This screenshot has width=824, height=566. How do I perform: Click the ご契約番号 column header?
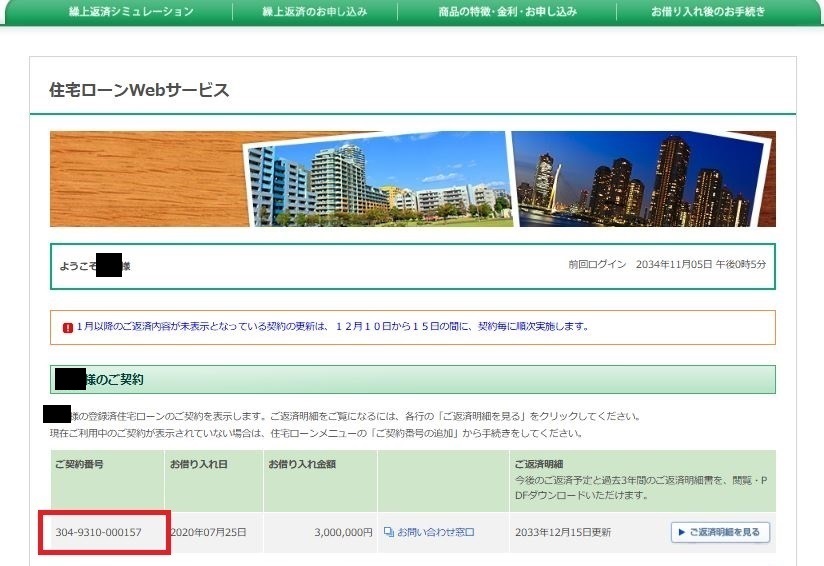pyautogui.click(x=80, y=464)
